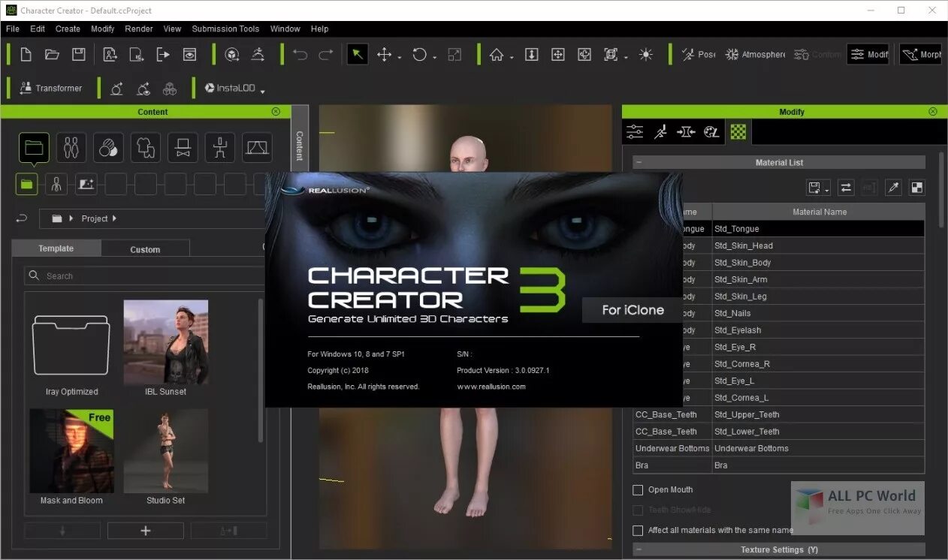Select the Stage curtains category icon
This screenshot has width=948, height=560.
(257, 148)
